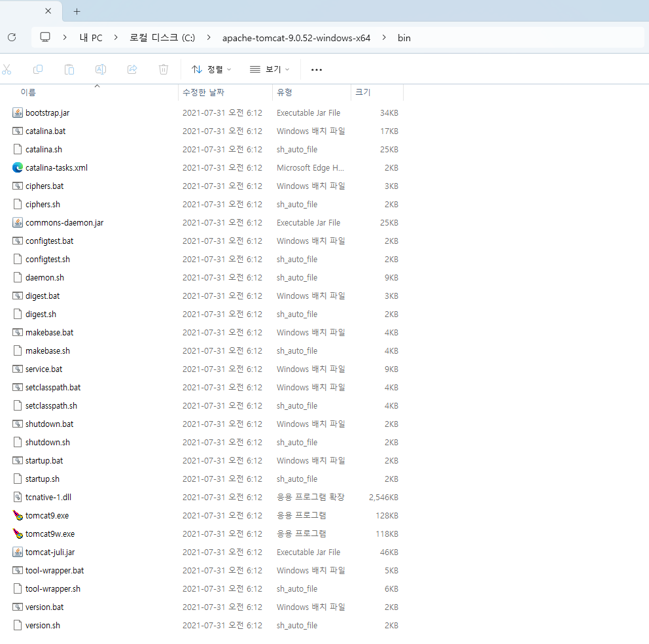Close the current Explorer tab
Viewport: 649px width, 644px height.
48,11
